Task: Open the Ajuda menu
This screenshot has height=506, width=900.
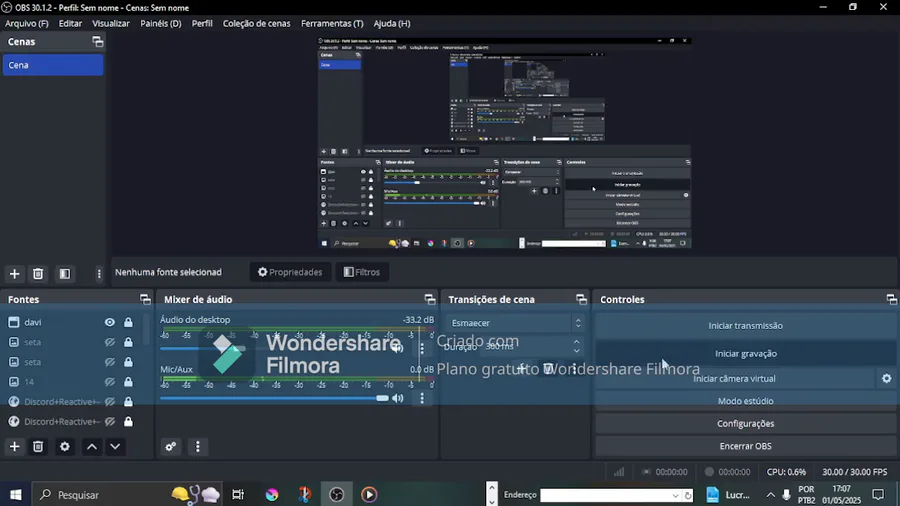Action: pyautogui.click(x=391, y=24)
